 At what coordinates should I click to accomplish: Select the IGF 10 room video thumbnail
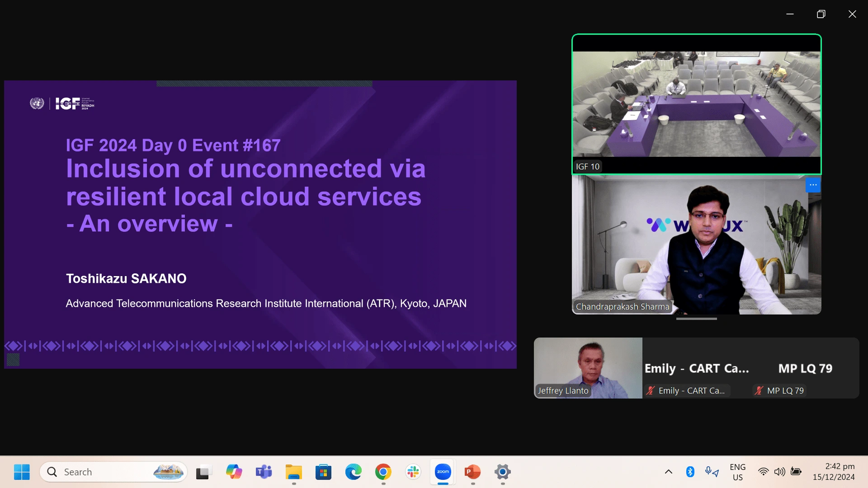tap(696, 104)
